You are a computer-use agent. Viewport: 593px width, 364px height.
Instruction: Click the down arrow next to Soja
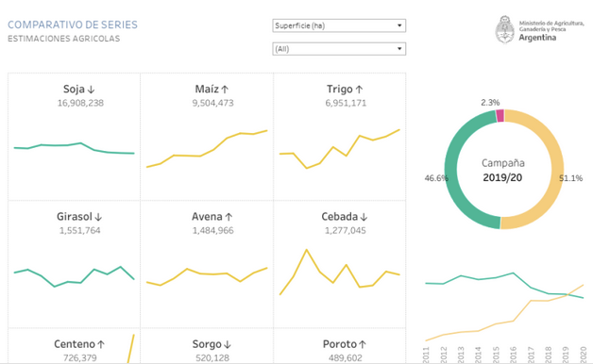(91, 90)
